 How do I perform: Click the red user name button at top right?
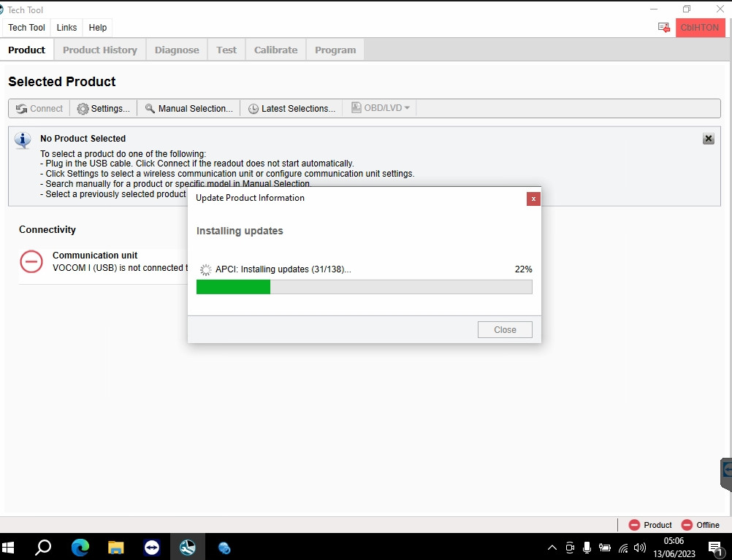point(700,28)
